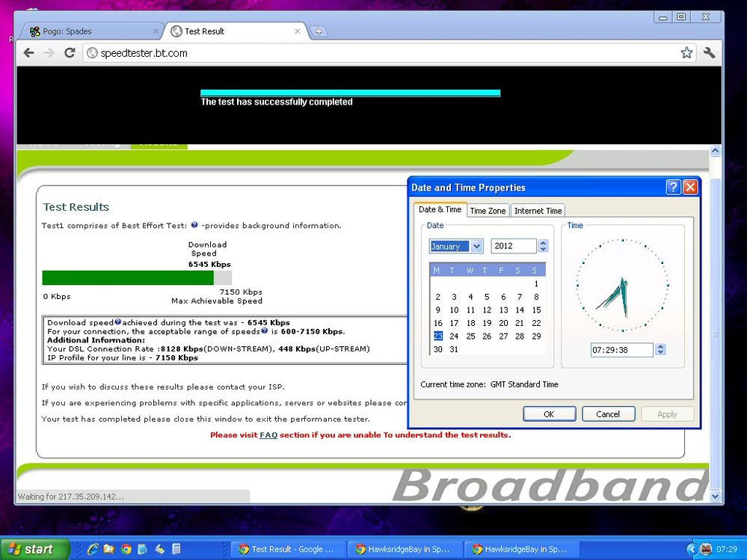Click Cancel in Date and Time Properties
This screenshot has height=560, width=747.
[608, 414]
